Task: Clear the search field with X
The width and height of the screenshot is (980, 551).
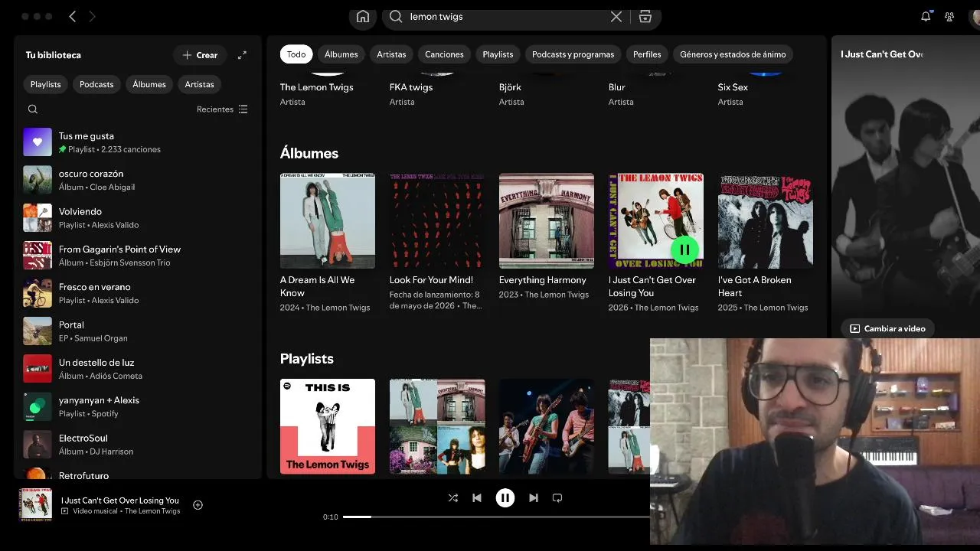Action: point(616,17)
